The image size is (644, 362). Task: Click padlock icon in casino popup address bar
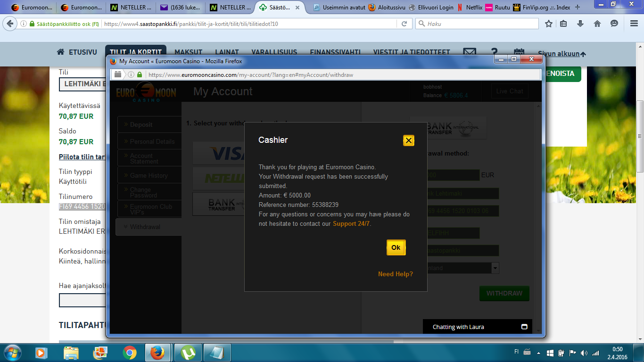140,74
